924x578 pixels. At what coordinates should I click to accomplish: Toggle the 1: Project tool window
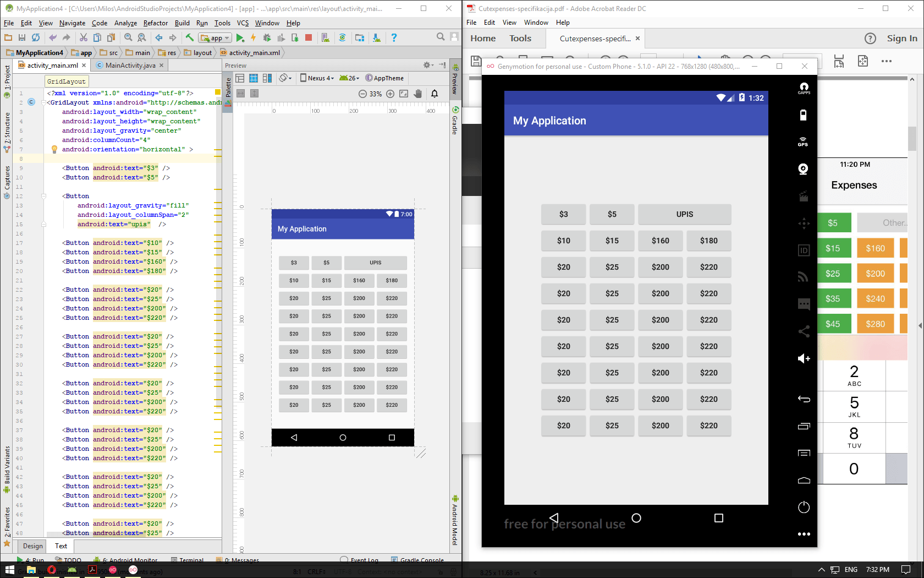click(x=7, y=78)
